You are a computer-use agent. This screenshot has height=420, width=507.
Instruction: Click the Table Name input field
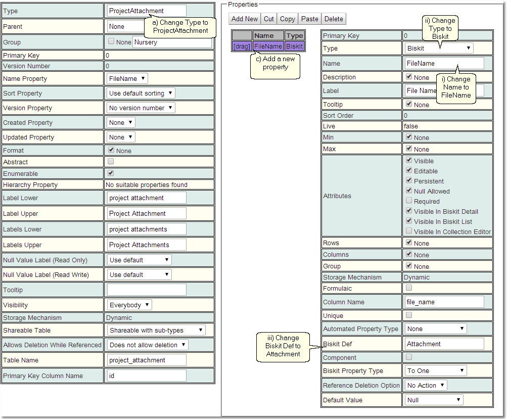click(147, 360)
